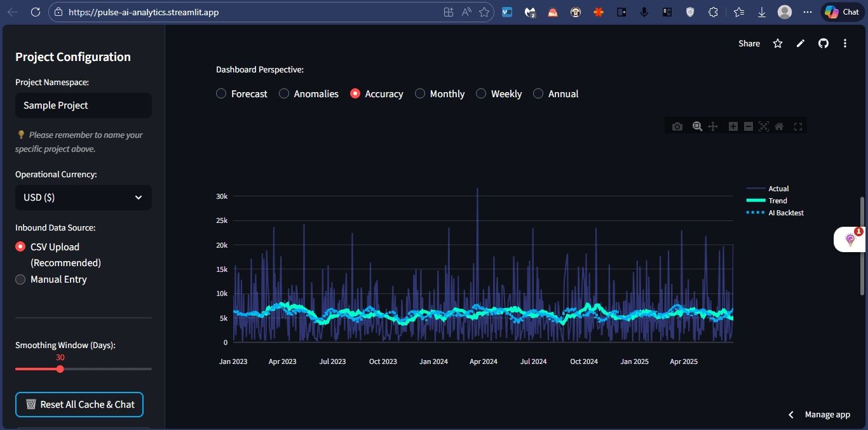Select the Forecast perspective
This screenshot has width=868, height=430.
click(x=242, y=93)
